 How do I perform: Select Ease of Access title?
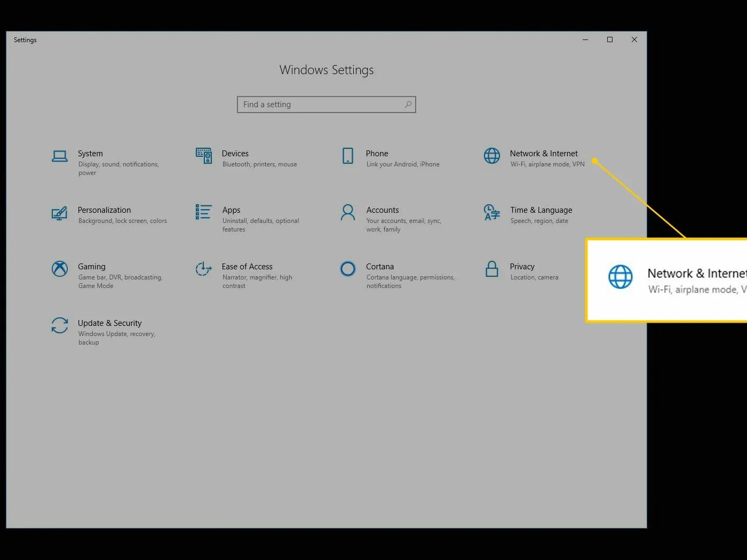pyautogui.click(x=247, y=267)
